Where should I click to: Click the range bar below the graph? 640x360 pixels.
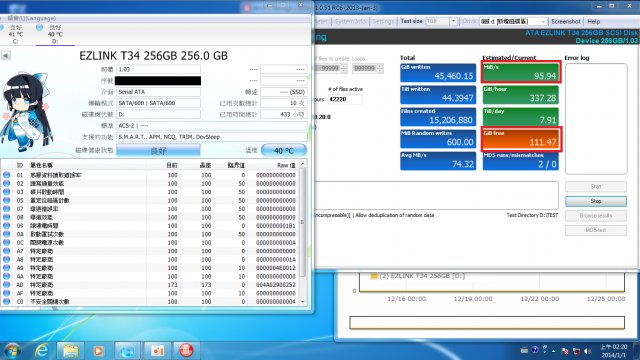487,322
